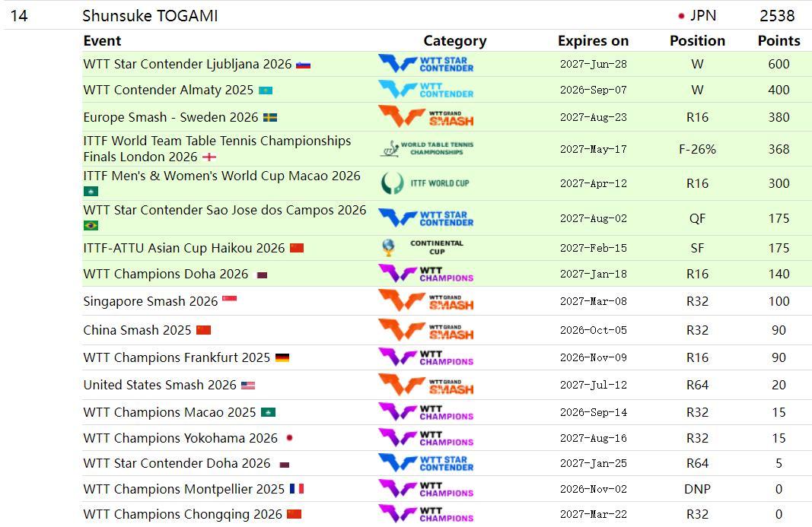The width and height of the screenshot is (812, 527).
Task: Click the Grand Smash logo in Europe Smash row
Action: pyautogui.click(x=425, y=116)
